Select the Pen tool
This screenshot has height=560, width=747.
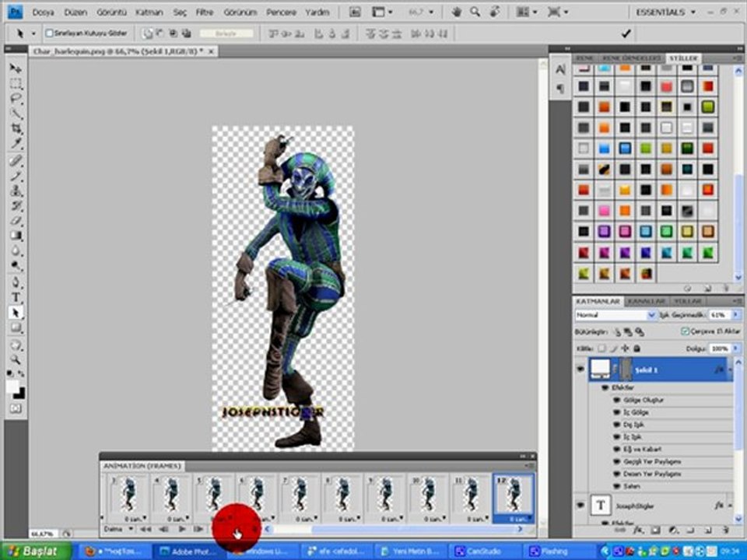16,282
